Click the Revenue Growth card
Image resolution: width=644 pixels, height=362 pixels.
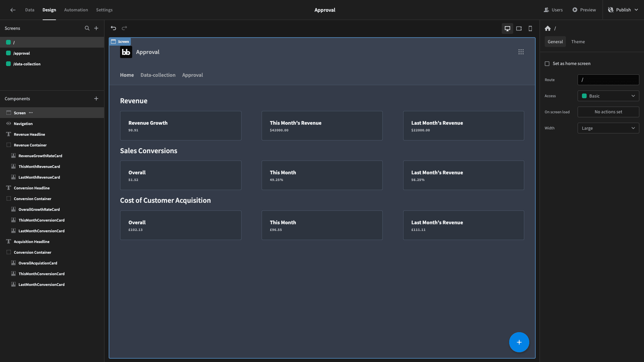tap(180, 126)
